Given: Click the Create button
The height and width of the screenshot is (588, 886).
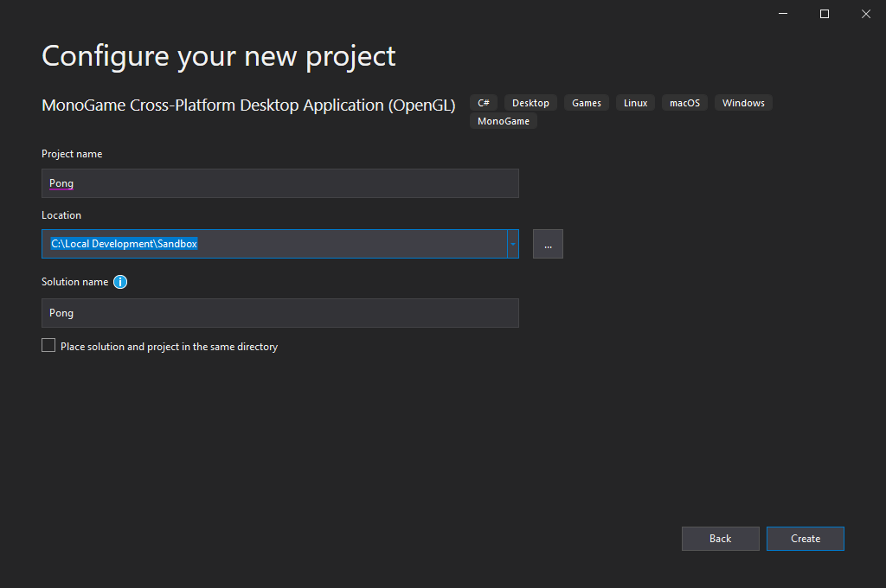Looking at the screenshot, I should [805, 538].
